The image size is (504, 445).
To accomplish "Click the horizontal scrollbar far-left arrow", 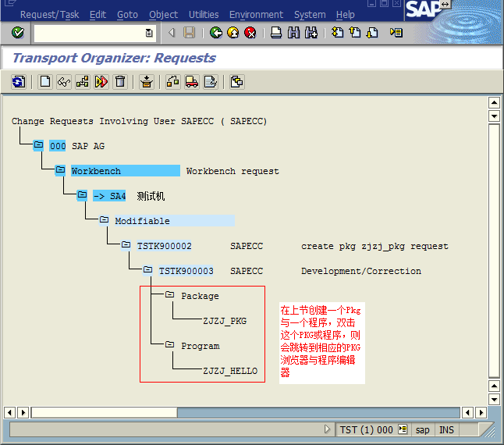I will (x=9, y=412).
